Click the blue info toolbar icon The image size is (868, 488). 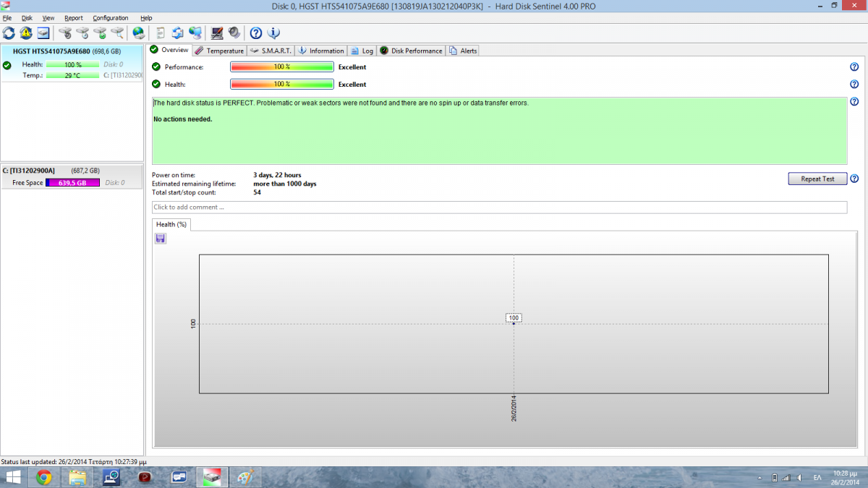(x=273, y=33)
